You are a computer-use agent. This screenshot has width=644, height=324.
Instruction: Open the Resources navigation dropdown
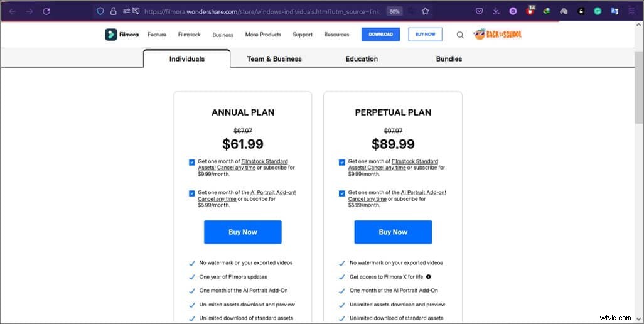[336, 35]
